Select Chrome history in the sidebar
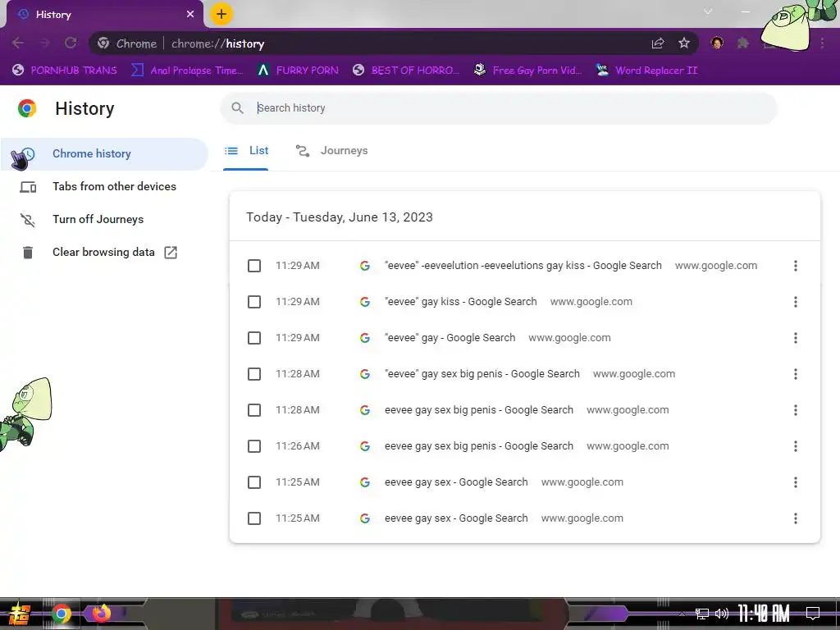The height and width of the screenshot is (630, 840). (104, 153)
